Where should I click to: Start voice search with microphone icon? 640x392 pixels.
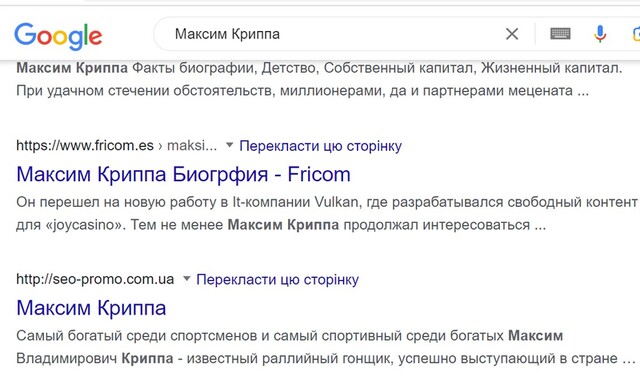tap(600, 34)
